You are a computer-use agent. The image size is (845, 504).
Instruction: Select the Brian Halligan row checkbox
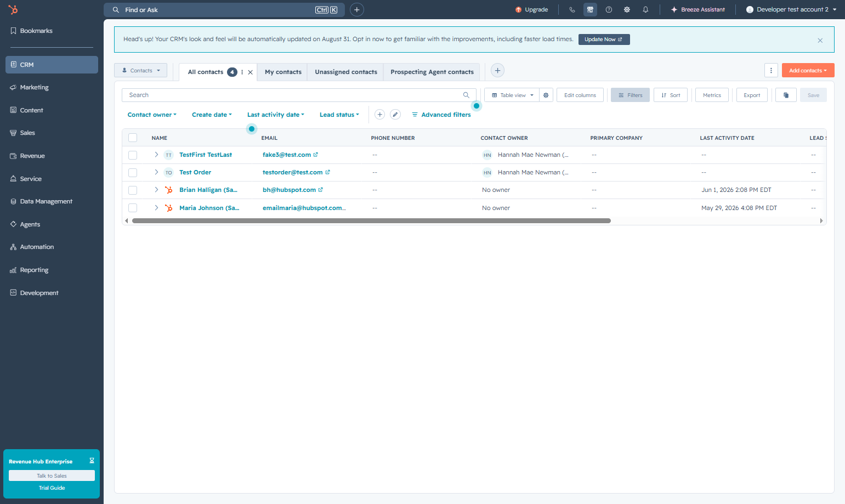tap(133, 190)
